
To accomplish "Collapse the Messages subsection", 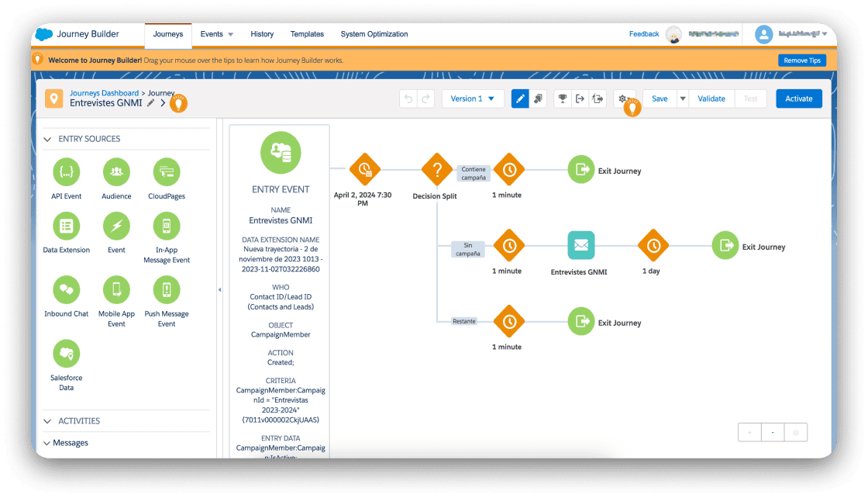I will coord(47,443).
